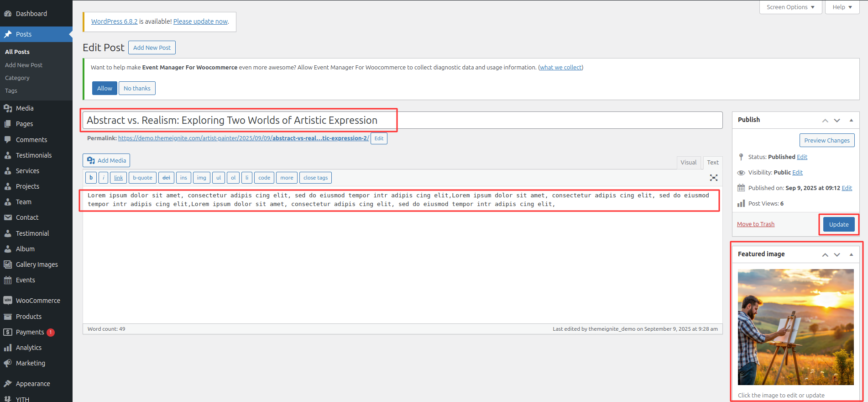The width and height of the screenshot is (868, 402).
Task: Toggle distraction-free fullscreen editor icon
Action: tap(714, 178)
